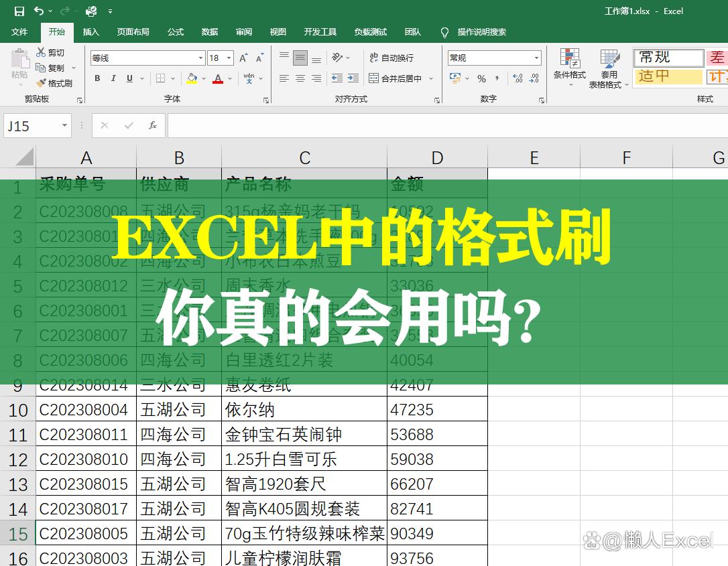728x566 pixels.
Task: Paste clipboard contents (粘贴)
Action: point(19,66)
